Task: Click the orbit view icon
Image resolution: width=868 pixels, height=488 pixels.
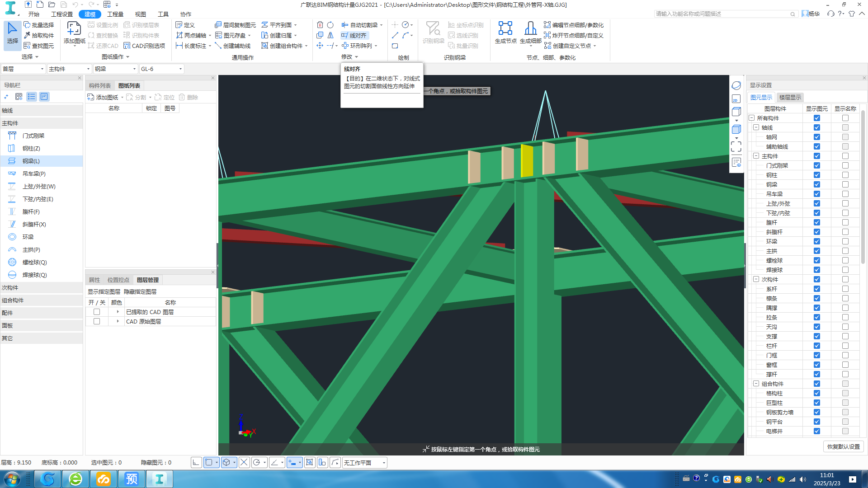Action: click(x=736, y=85)
